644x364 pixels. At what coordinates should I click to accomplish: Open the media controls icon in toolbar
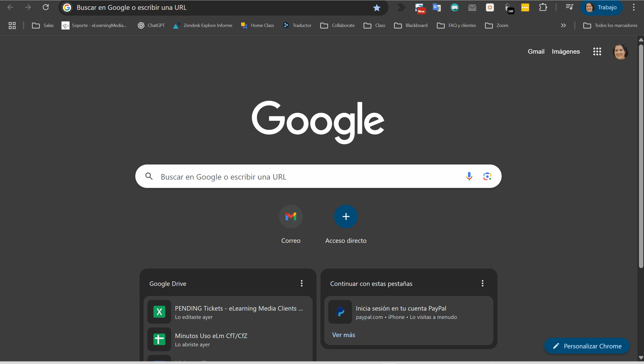click(569, 7)
